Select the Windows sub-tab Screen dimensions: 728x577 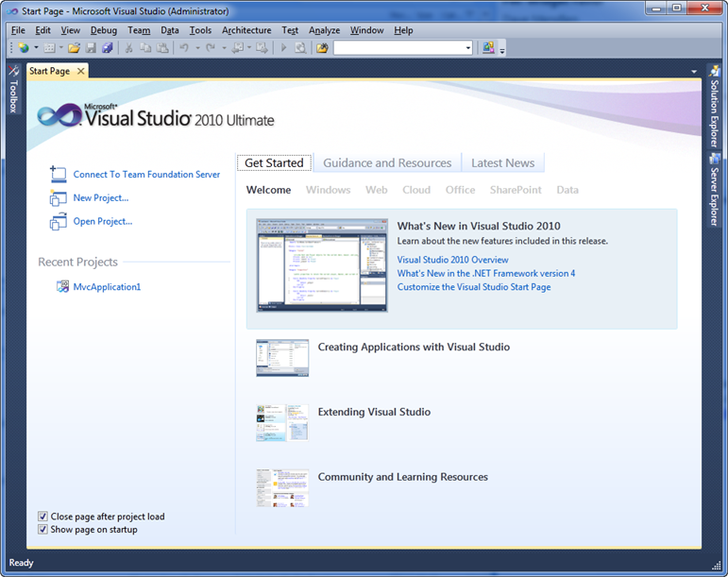click(x=328, y=190)
